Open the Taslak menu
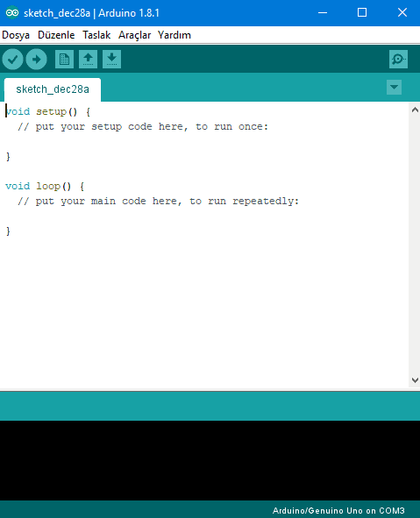The image size is (420, 518). (96, 35)
